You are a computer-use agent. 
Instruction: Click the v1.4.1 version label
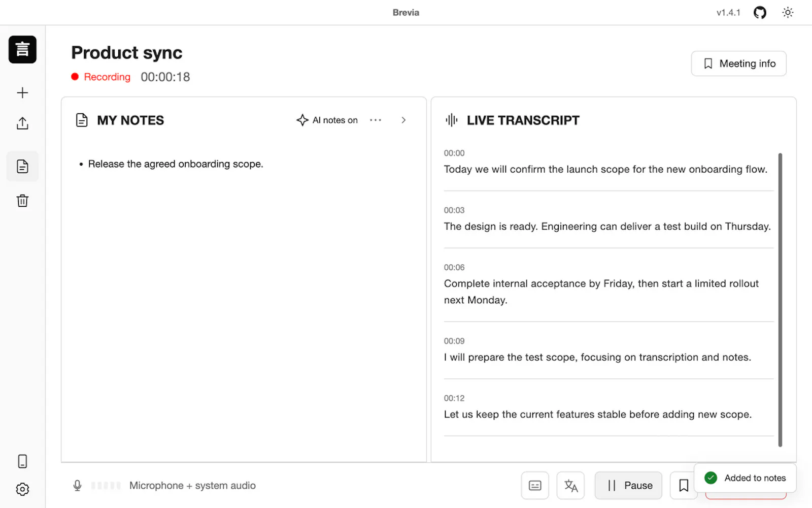pos(728,13)
